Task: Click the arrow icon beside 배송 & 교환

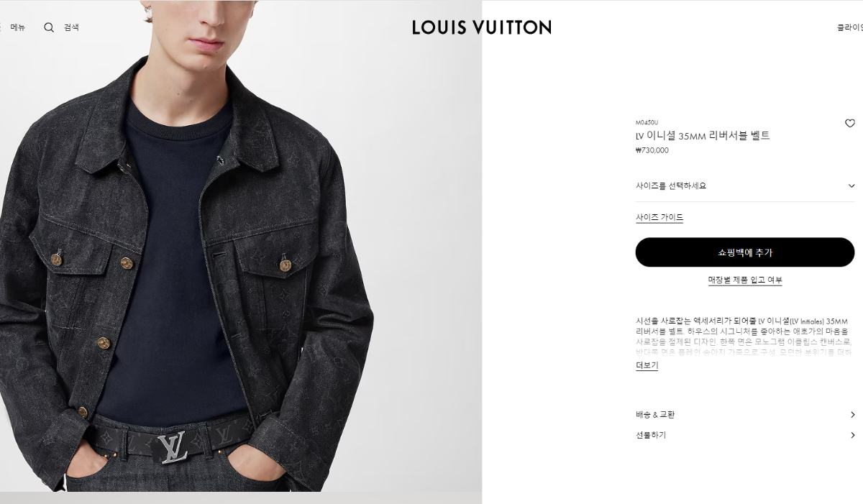Action: click(852, 415)
